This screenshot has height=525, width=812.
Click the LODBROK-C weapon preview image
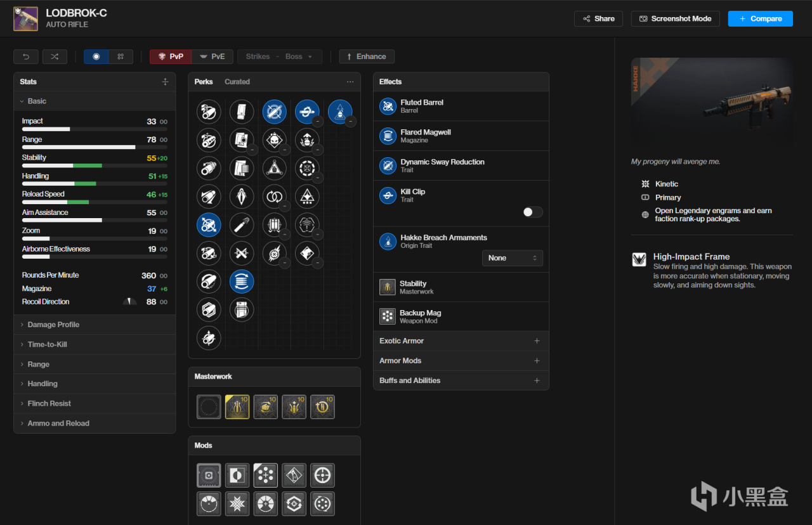pyautogui.click(x=712, y=101)
